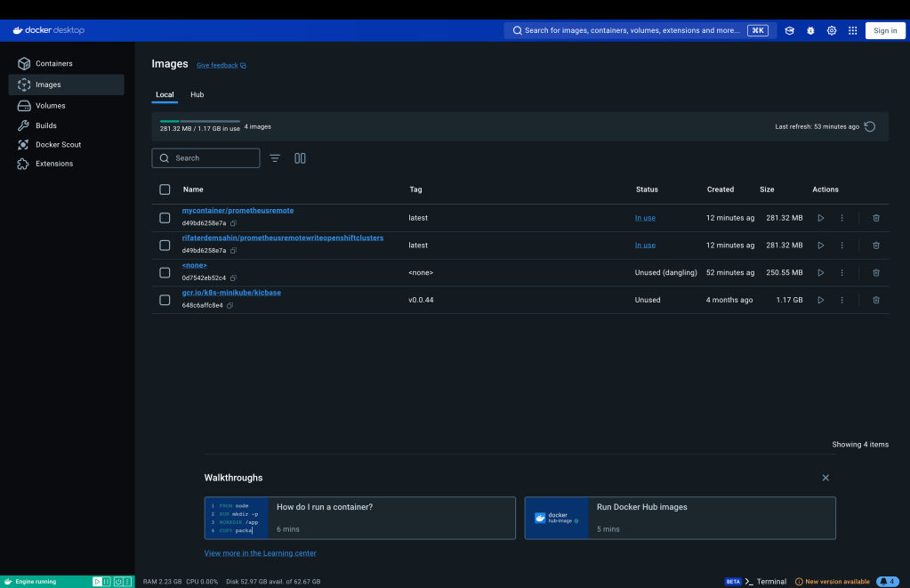Viewport: 910px width, 588px height.
Task: Focus the images Search field
Action: (x=206, y=157)
